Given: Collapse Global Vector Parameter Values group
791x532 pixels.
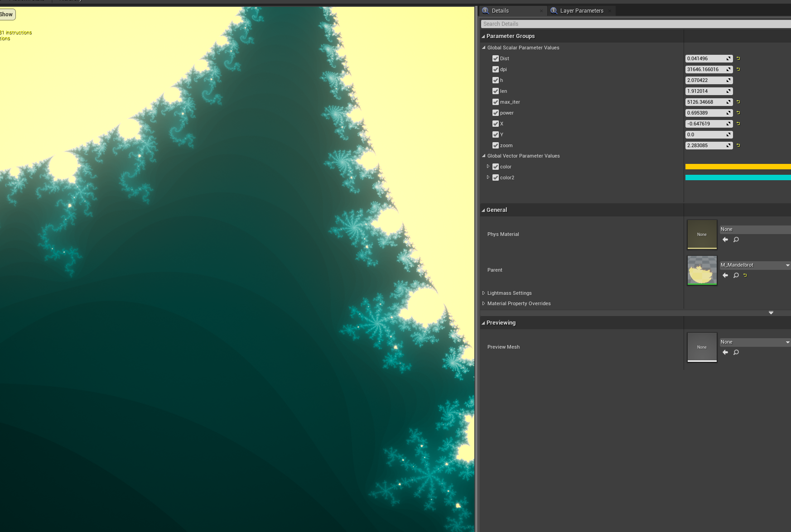Looking at the screenshot, I should pyautogui.click(x=484, y=156).
